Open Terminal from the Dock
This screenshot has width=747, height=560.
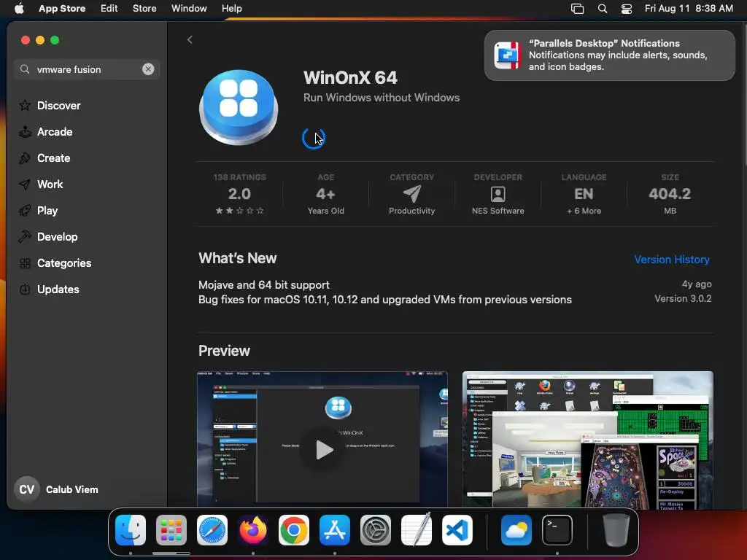(x=557, y=529)
